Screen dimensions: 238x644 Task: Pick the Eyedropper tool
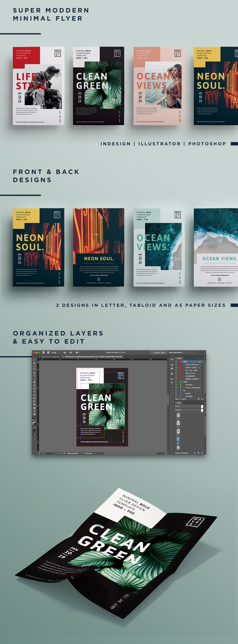(34, 411)
